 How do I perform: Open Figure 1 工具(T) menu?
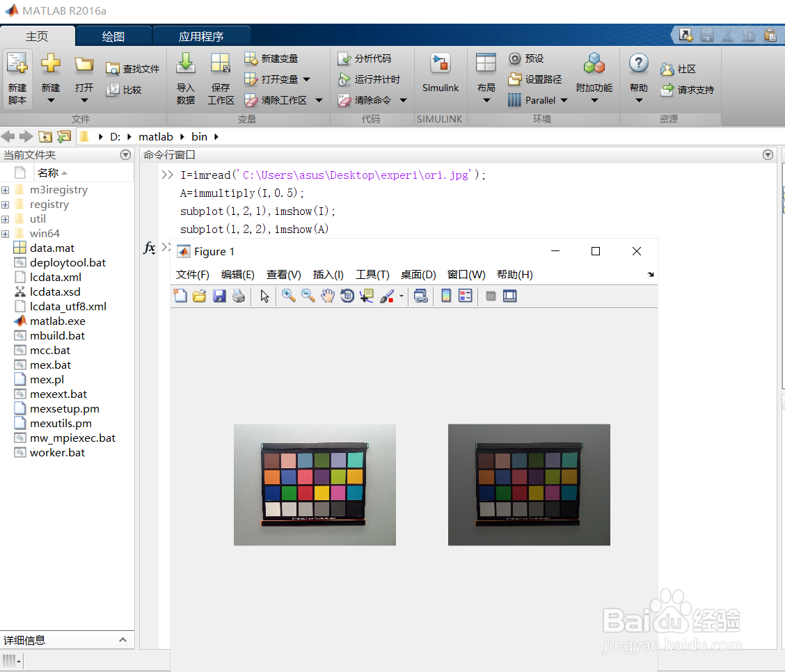tap(372, 275)
